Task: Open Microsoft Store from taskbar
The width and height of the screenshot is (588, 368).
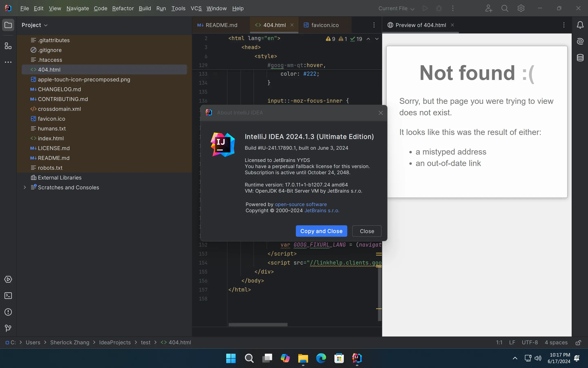Action: point(339,358)
